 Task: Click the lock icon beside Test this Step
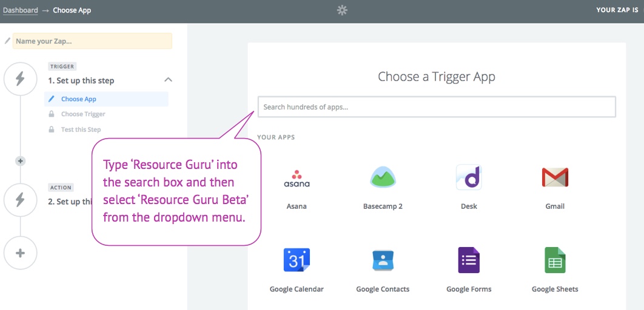pos(52,129)
